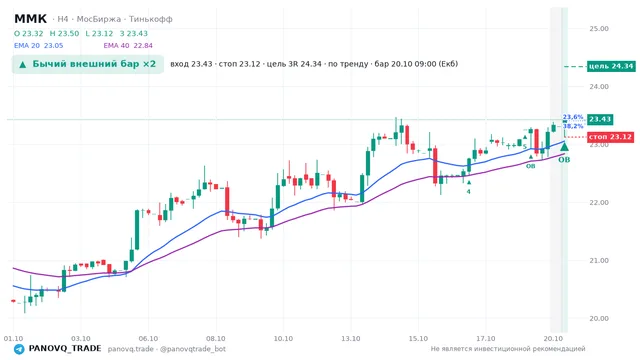Click the small OB triangle near 19.10
This screenshot has width=640, height=360.
coord(531,157)
